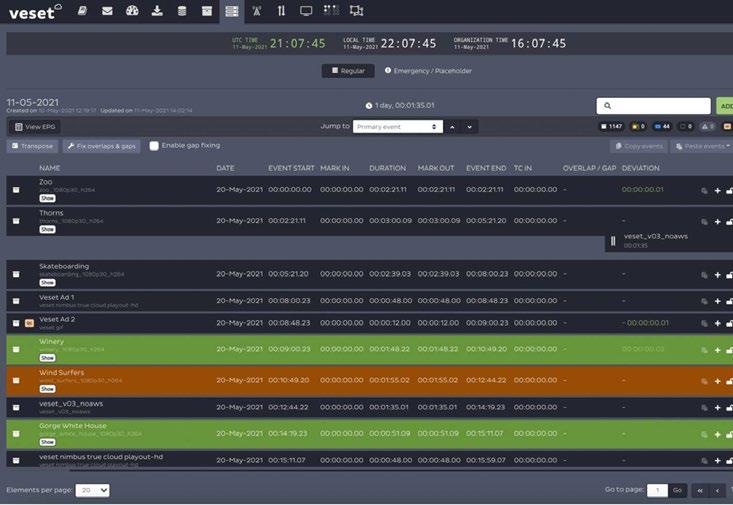The width and height of the screenshot is (733, 505).
Task: Click the DEVIATION column header
Action: click(640, 168)
